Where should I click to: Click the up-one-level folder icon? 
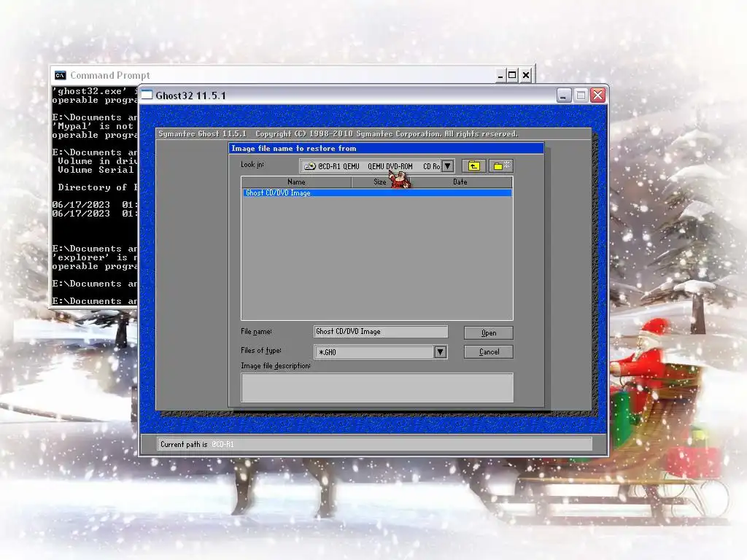[473, 166]
